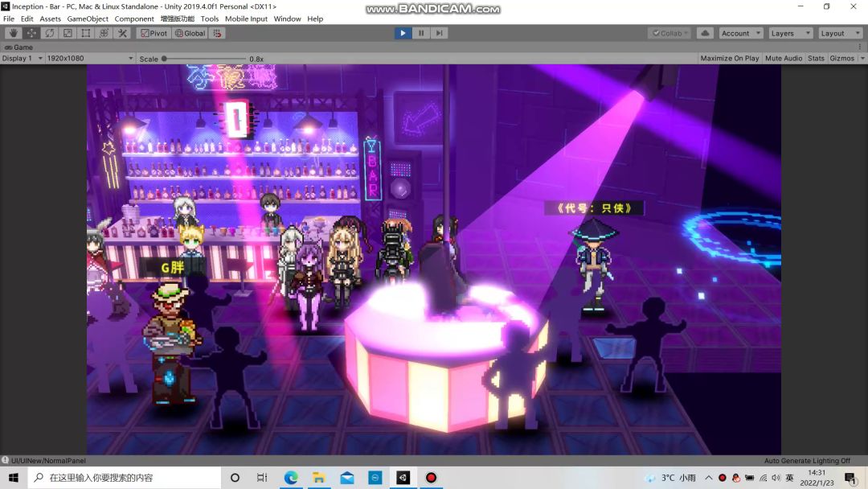The image size is (868, 489).
Task: Select the Rotate tool
Action: click(50, 33)
